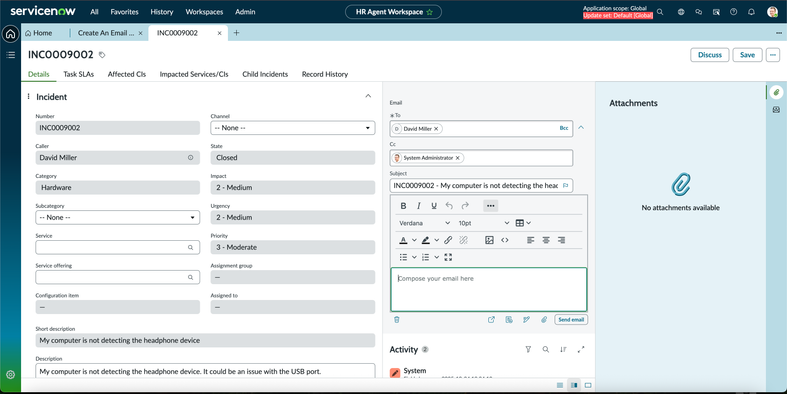Open the Workspaces menu

point(204,12)
